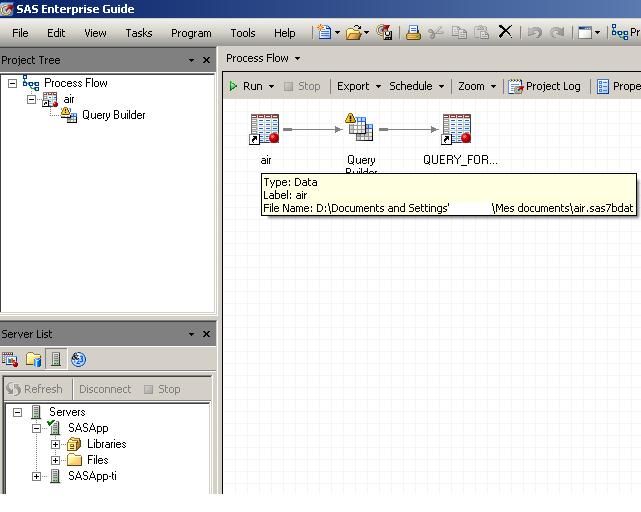Open dropdown arrow beside window layout icon

tap(597, 32)
